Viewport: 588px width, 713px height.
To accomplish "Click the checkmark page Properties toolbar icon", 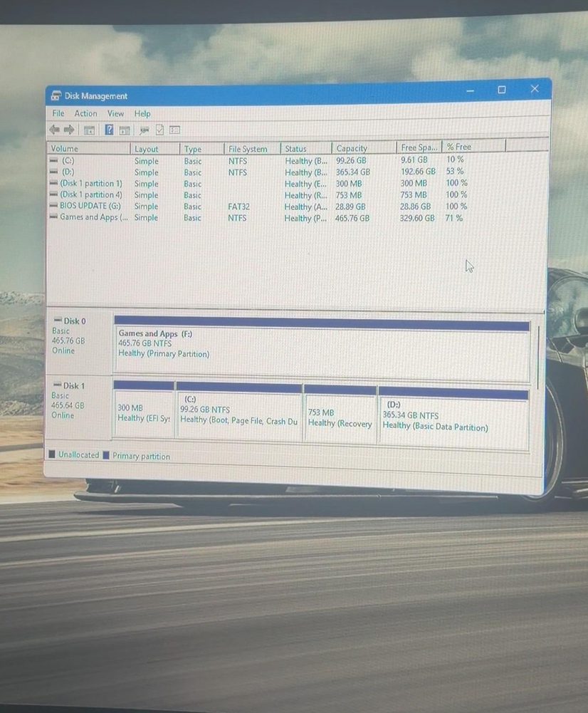I will click(159, 130).
